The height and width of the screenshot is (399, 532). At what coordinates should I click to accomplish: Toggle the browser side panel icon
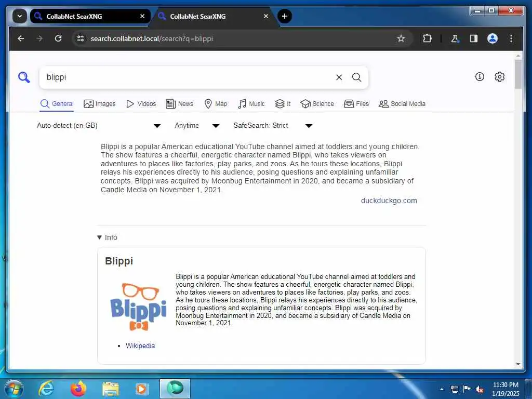474,38
